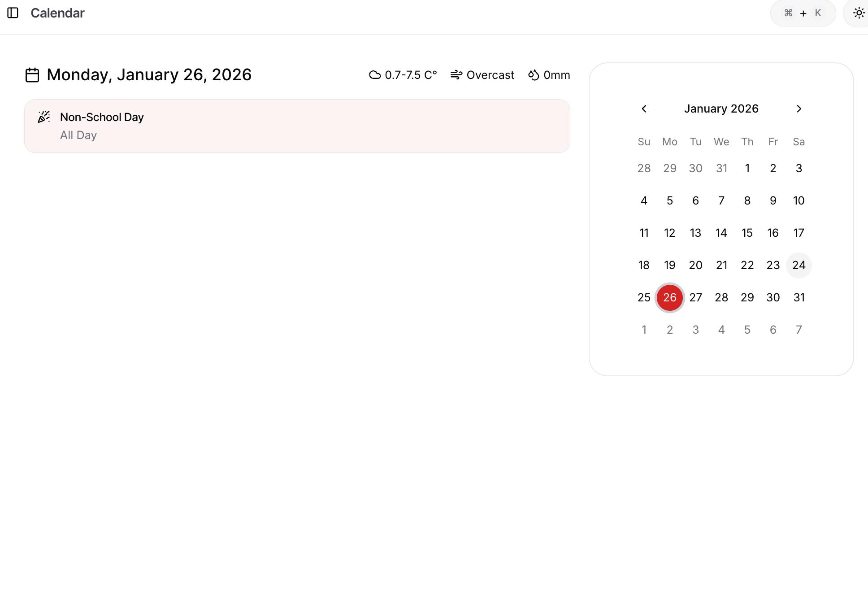The height and width of the screenshot is (601, 868).
Task: Click the calendar icon beside the date heading
Action: coord(32,75)
